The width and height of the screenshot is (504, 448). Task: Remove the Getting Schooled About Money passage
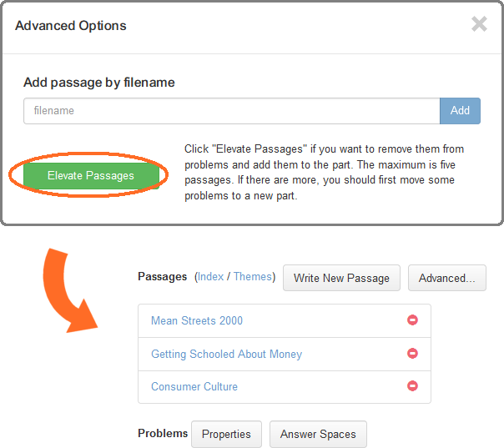tap(412, 353)
